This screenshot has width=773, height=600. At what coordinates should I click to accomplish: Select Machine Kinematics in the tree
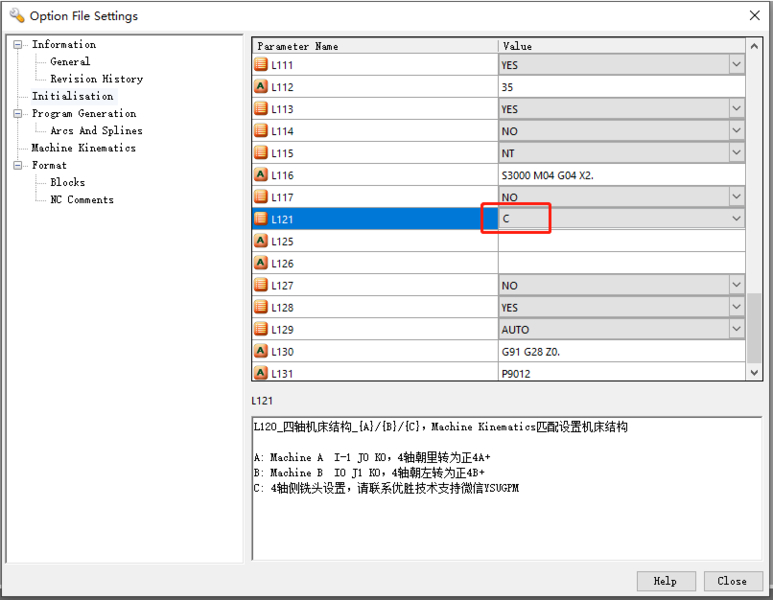tap(83, 148)
